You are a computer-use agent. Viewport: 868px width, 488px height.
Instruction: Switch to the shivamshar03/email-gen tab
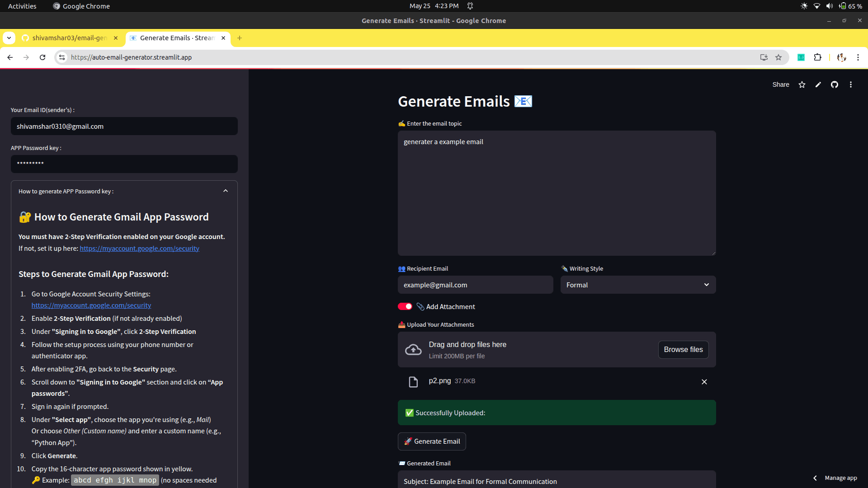68,38
